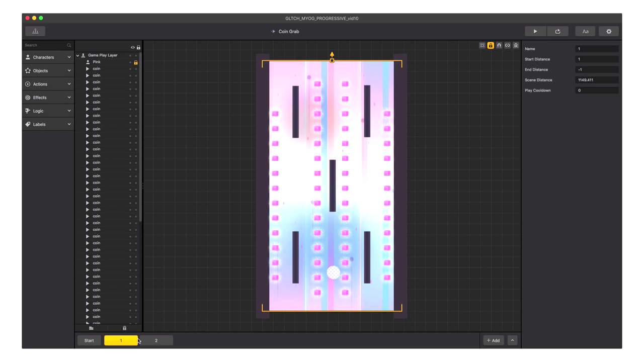The image size is (644, 362).
Task: Expand the Characters category
Action: 48,57
